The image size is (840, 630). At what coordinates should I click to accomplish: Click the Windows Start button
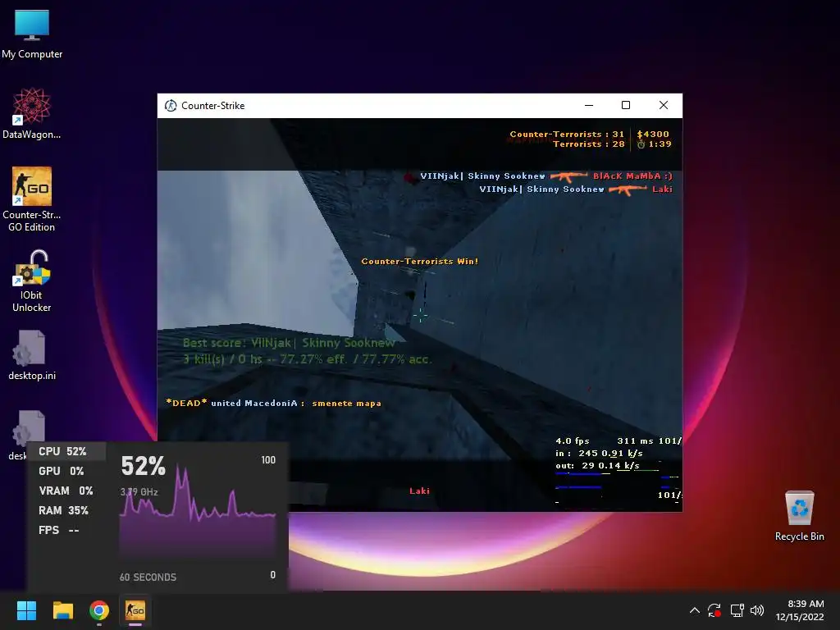point(26,610)
